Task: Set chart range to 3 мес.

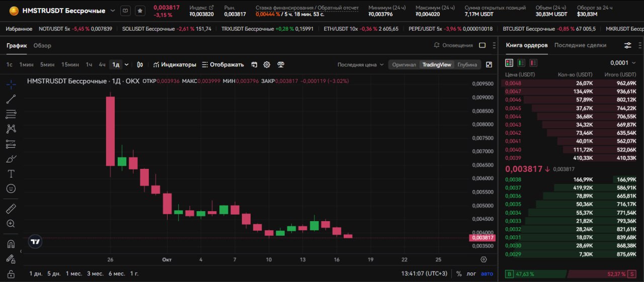Action: click(x=95, y=273)
